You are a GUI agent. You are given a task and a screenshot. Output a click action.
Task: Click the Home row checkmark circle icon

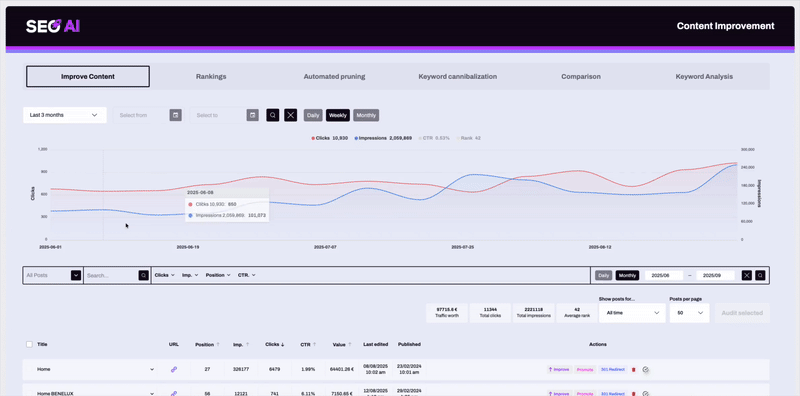point(645,369)
